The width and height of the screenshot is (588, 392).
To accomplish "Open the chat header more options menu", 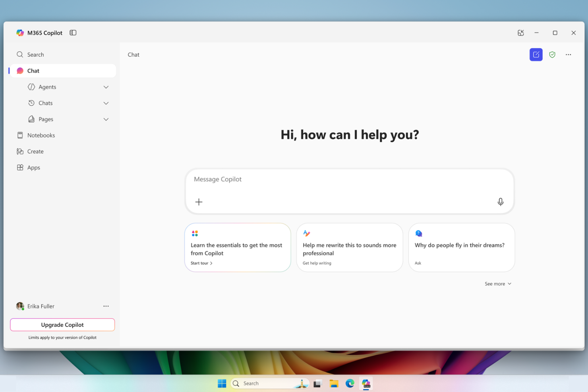I will click(569, 55).
